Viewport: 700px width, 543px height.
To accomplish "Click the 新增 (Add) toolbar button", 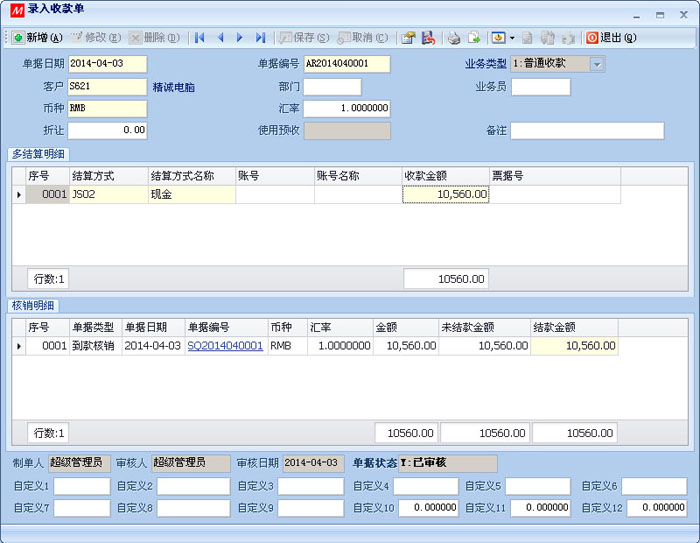I will coord(38,38).
